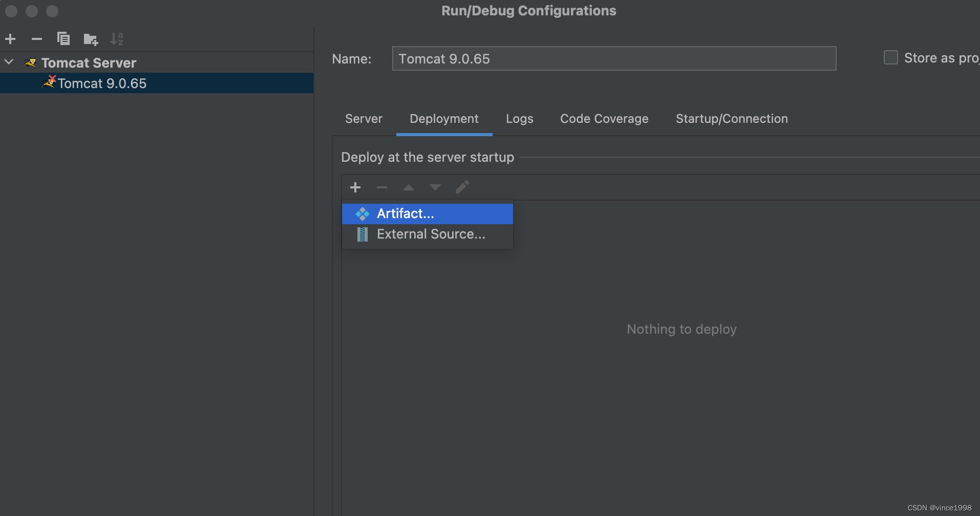Move deployment item down arrow

coord(435,187)
